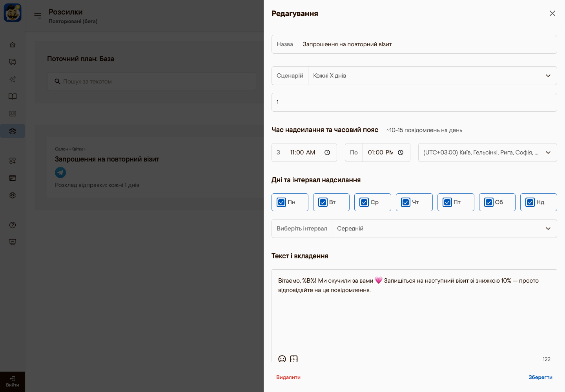Close the Редагування panel
This screenshot has height=392, width=565.
coord(552,13)
